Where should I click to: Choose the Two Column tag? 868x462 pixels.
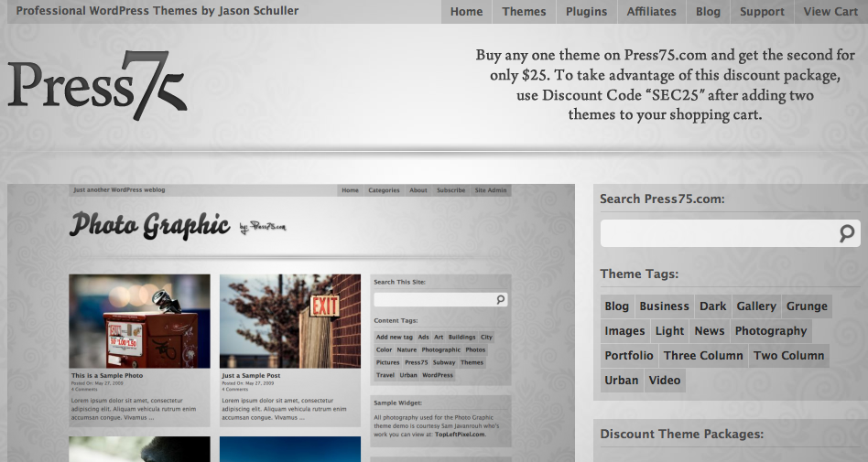tap(789, 356)
